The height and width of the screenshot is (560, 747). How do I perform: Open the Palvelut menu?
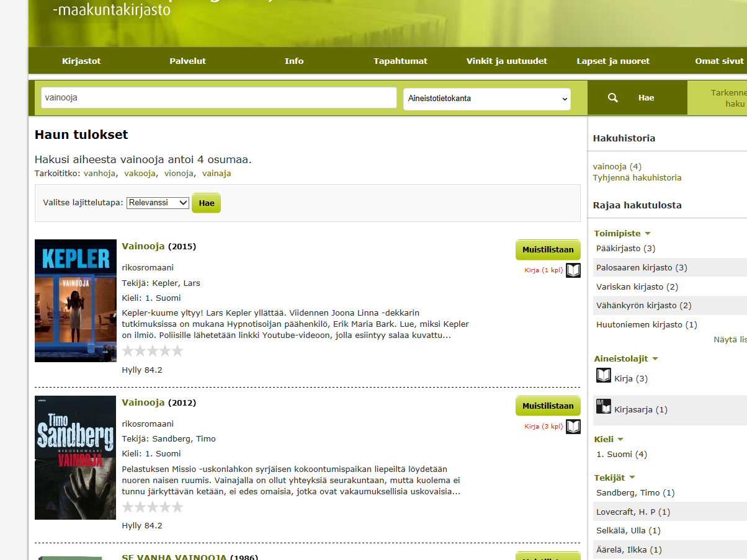[188, 61]
